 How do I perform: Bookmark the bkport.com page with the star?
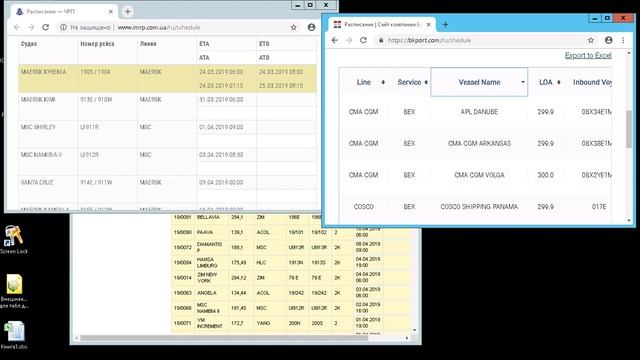(591, 40)
